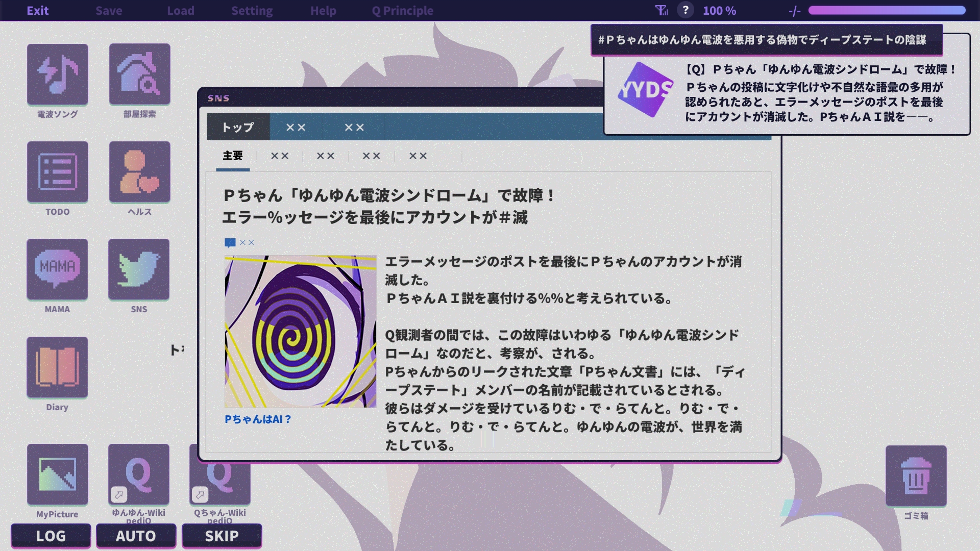The width and height of the screenshot is (980, 551).
Task: Open the MAMA chat icon
Action: click(57, 269)
